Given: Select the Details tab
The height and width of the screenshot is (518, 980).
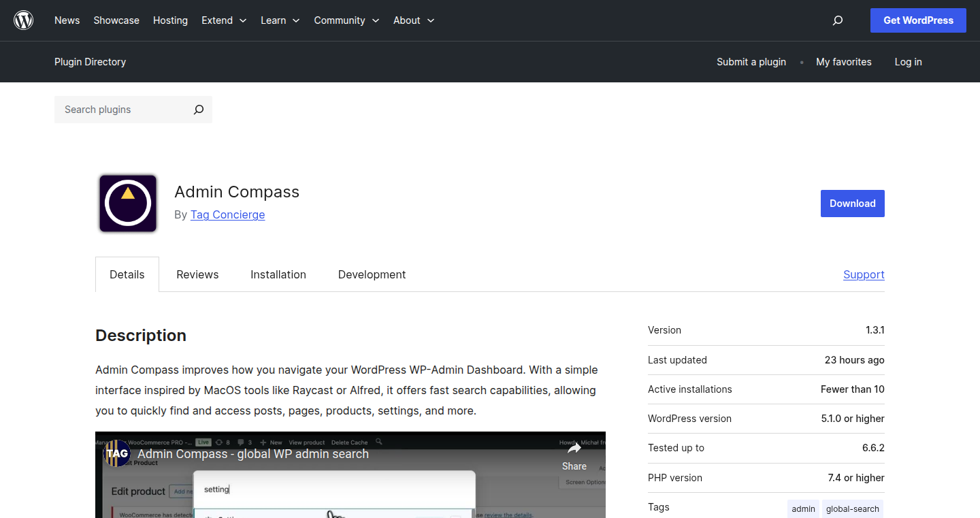Looking at the screenshot, I should pyautogui.click(x=127, y=274).
